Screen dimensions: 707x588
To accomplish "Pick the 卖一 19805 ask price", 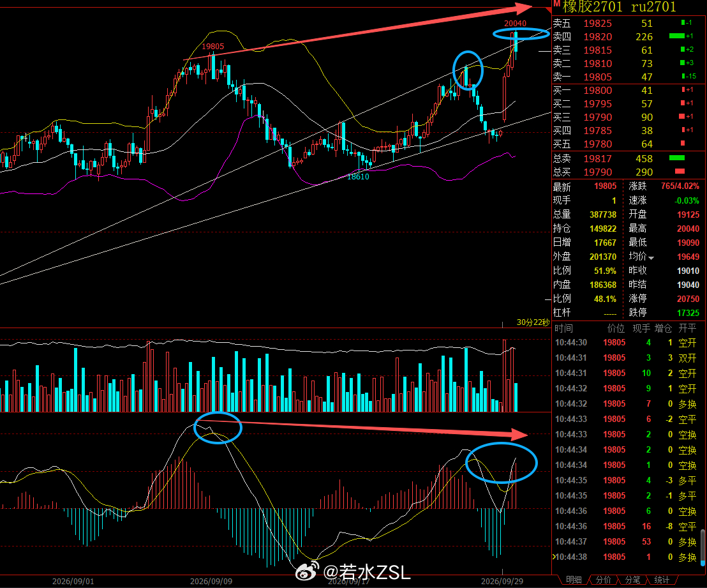I will [x=597, y=77].
